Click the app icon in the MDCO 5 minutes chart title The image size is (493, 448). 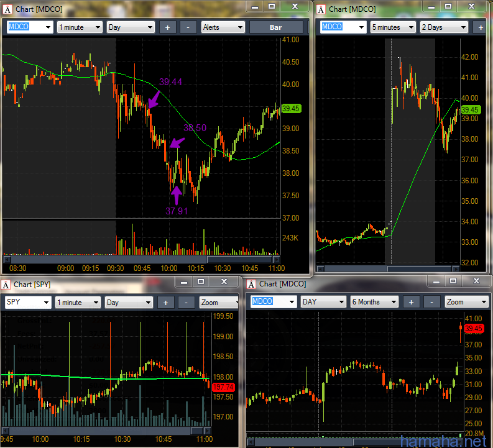point(321,9)
